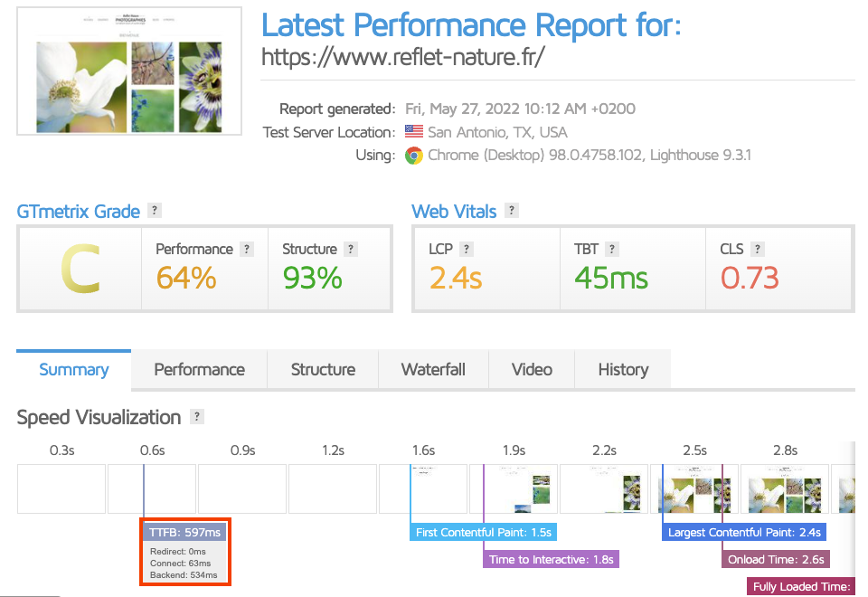Click the site screenshot thumbnail
Viewport: 868px width, 597px height.
click(129, 71)
